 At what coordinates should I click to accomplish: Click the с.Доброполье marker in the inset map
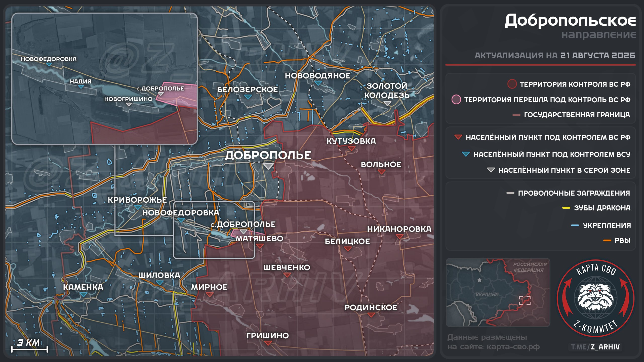pyautogui.click(x=161, y=94)
